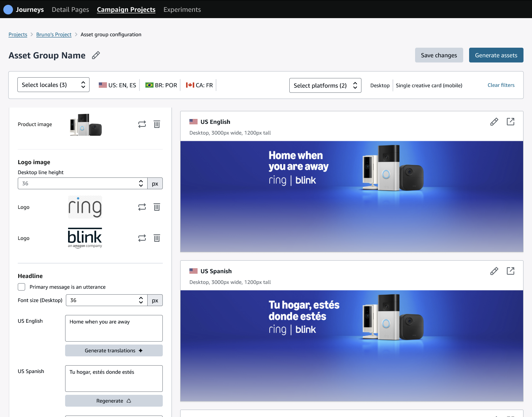532x417 pixels.
Task: Replace the ring logo
Action: [x=142, y=207]
